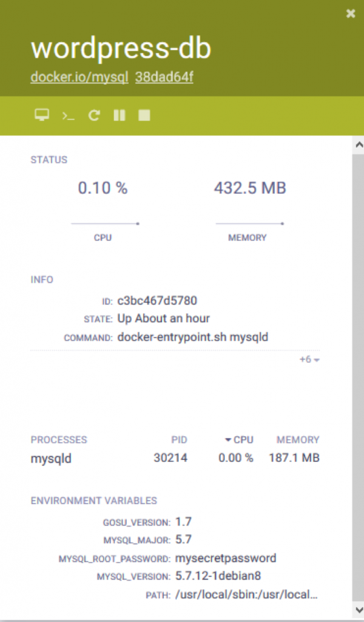The width and height of the screenshot is (364, 622).
Task: Pause the wordpress-db container
Action: pyautogui.click(x=120, y=114)
